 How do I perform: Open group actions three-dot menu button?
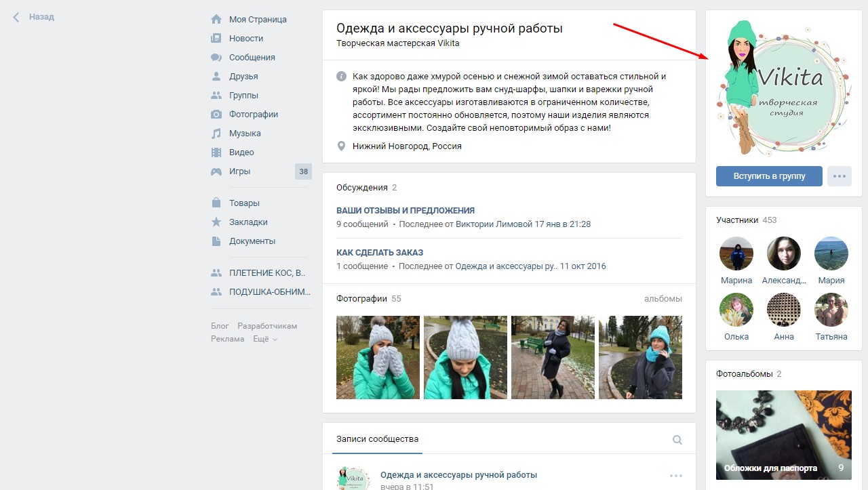click(839, 176)
